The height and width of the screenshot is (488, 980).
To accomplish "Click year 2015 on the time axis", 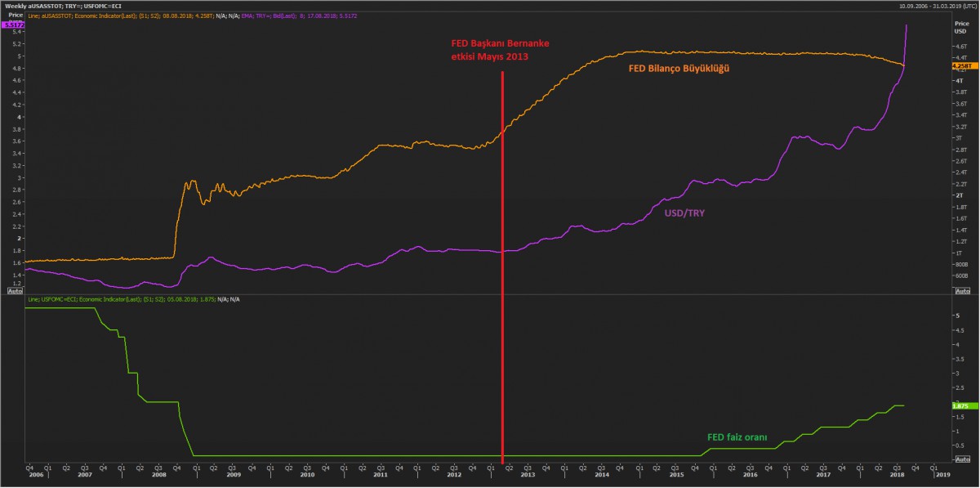I will click(x=676, y=474).
